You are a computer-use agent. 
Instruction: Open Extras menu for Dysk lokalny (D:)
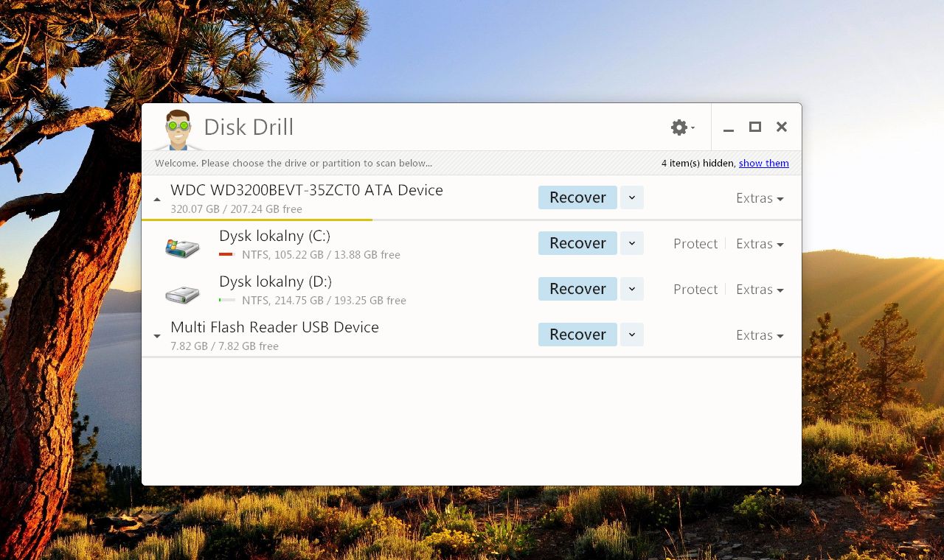tap(760, 290)
